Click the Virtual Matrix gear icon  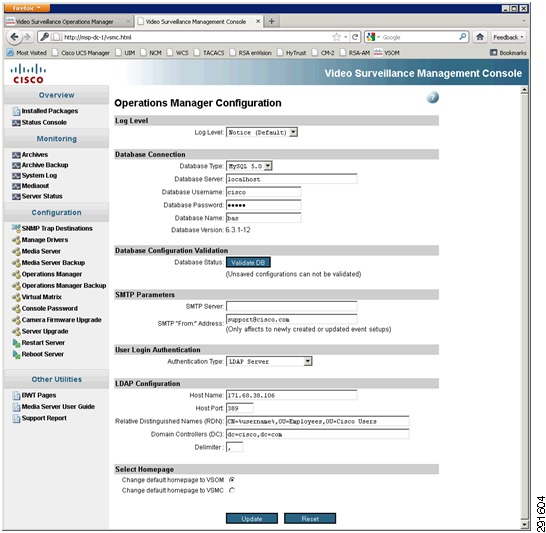click(x=16, y=297)
